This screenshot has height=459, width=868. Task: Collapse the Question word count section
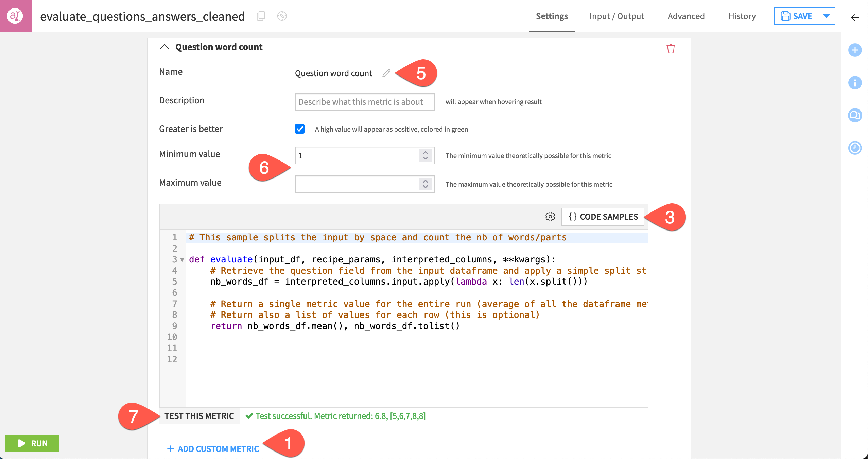(165, 47)
